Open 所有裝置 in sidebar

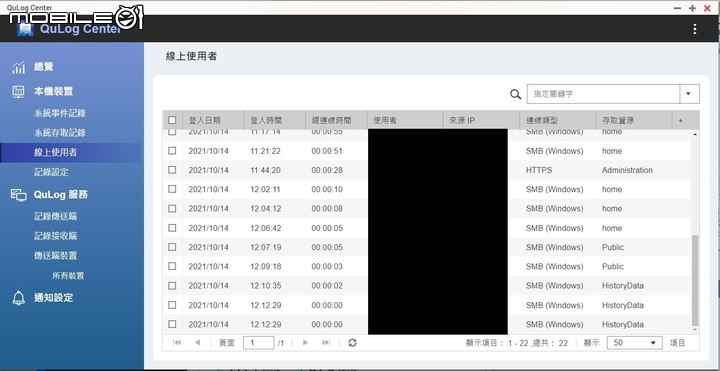coord(68,276)
